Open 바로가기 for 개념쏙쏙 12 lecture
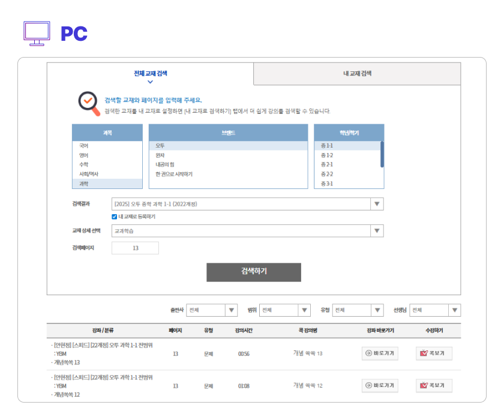Screen dimensions: 504x420 (x=380, y=385)
